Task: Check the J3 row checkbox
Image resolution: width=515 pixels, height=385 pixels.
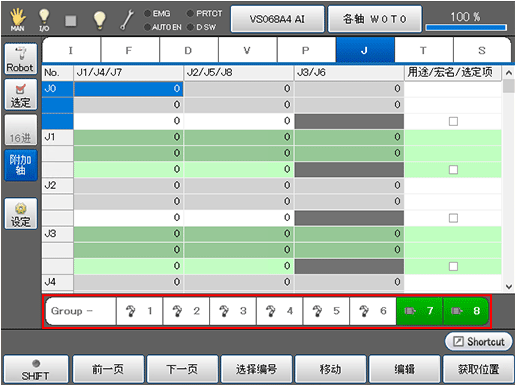Action: [453, 266]
